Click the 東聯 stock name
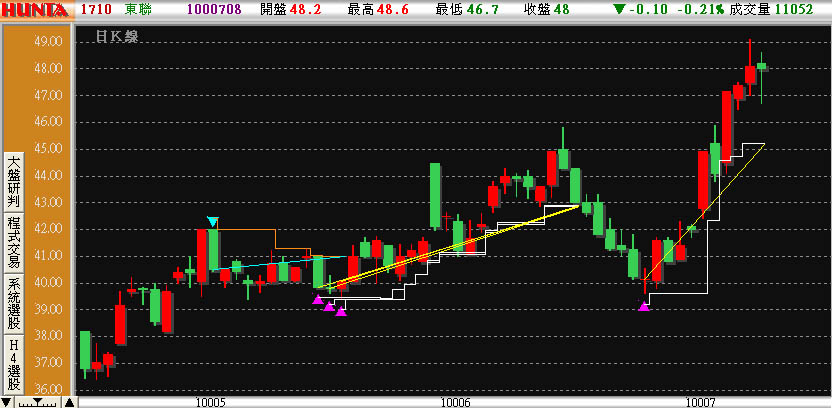 coord(139,10)
